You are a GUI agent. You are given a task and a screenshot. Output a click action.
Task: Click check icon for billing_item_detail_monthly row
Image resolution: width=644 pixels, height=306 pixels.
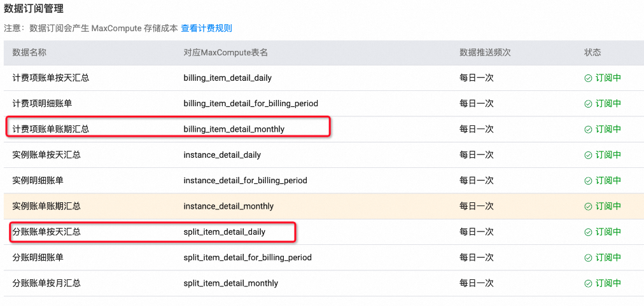point(588,129)
